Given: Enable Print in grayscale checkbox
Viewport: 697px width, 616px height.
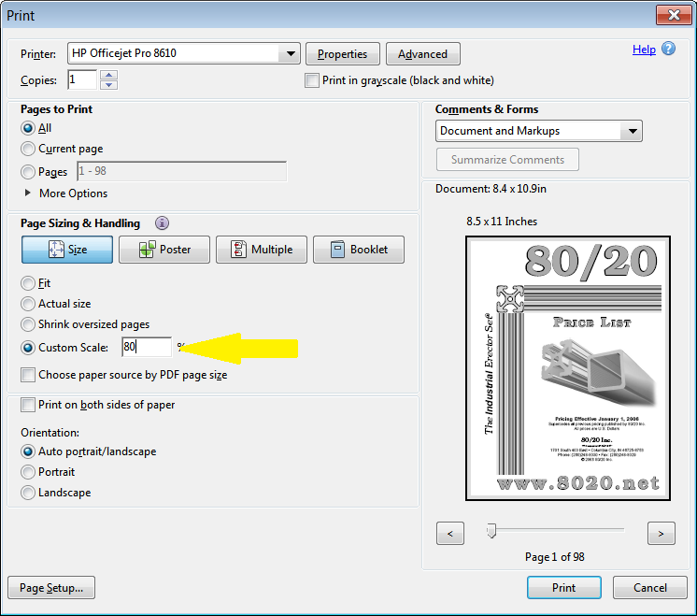Looking at the screenshot, I should click(x=312, y=80).
